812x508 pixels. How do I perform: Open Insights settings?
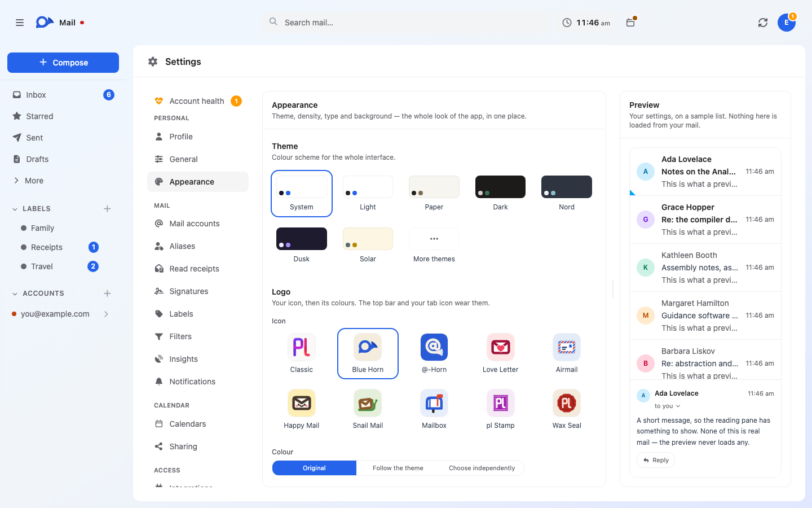pos(198,359)
